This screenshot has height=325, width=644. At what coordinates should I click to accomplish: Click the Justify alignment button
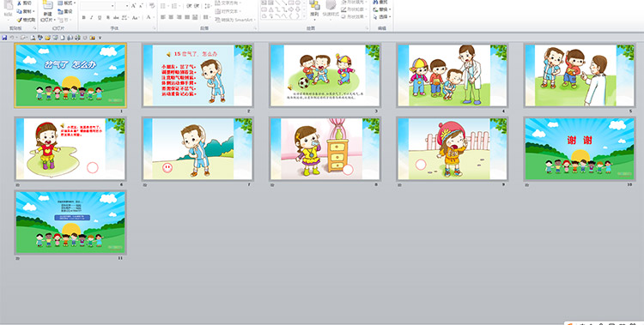pos(187,17)
